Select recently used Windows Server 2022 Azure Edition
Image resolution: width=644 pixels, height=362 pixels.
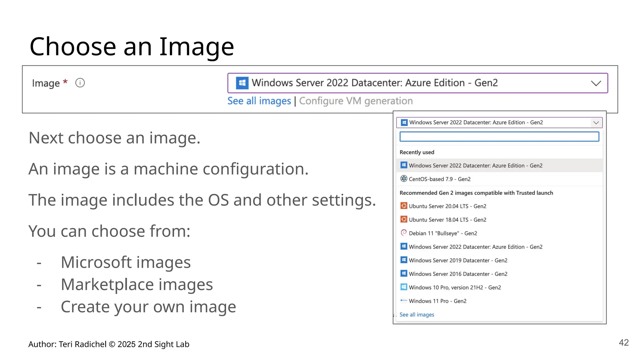point(499,166)
